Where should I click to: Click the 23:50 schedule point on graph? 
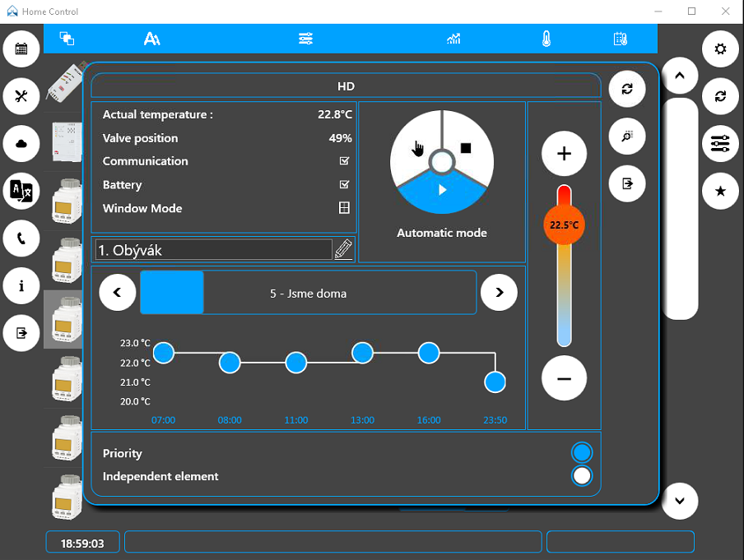495,382
